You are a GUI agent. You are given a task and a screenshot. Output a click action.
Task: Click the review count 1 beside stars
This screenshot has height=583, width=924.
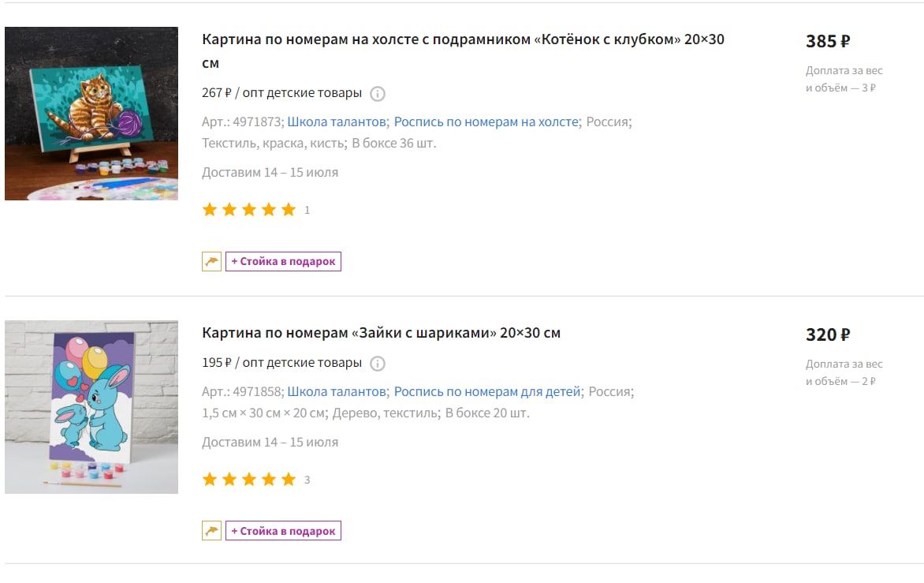click(x=307, y=211)
